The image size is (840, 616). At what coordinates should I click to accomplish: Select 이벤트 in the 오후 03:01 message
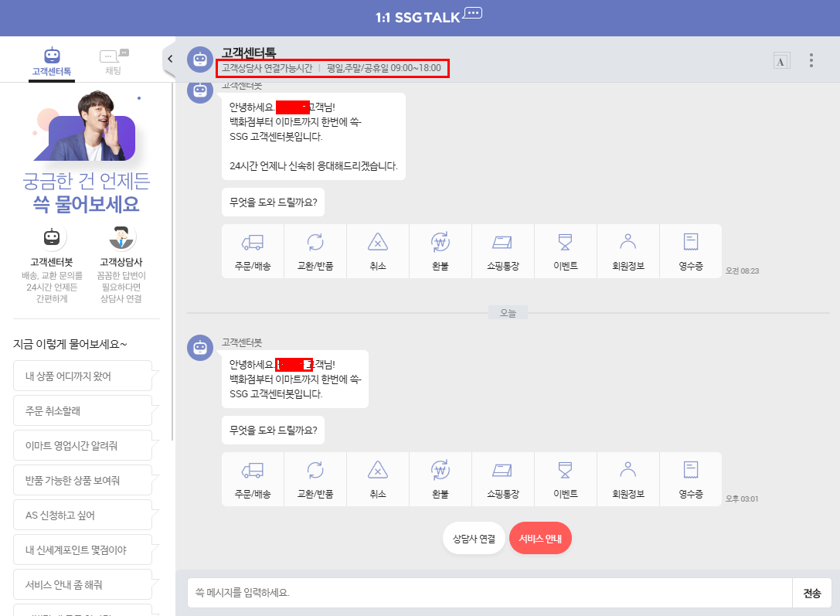click(x=566, y=479)
